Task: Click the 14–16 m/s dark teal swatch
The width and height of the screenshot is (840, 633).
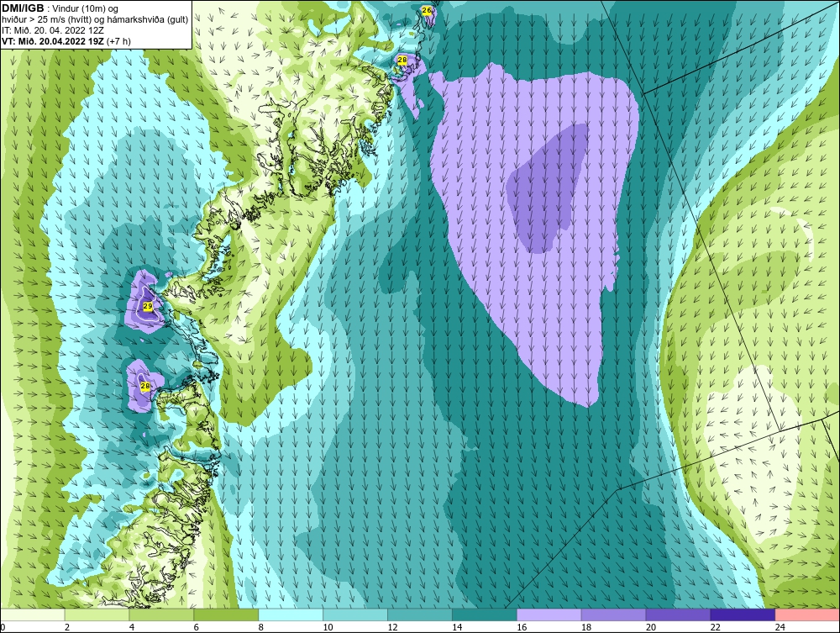Action: [485, 615]
